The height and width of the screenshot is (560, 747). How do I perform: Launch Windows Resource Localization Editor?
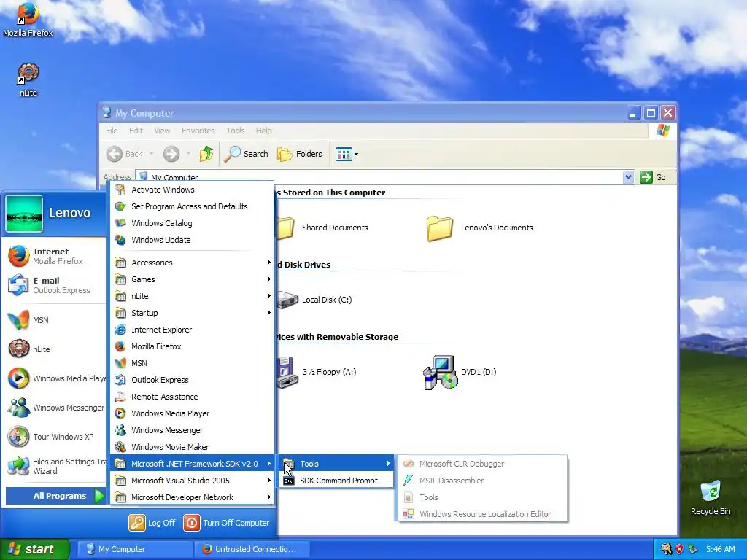483,514
